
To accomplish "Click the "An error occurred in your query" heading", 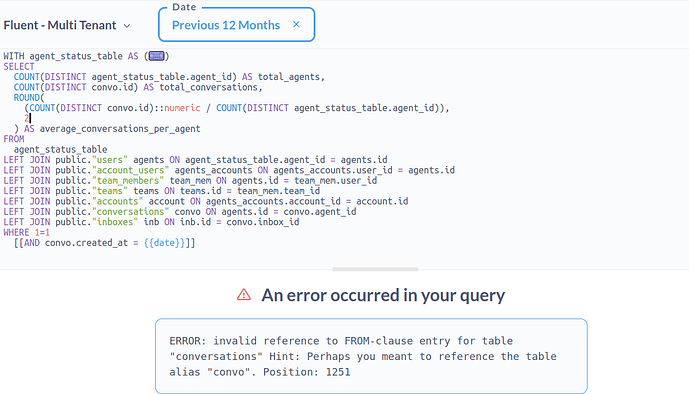I will (383, 295).
